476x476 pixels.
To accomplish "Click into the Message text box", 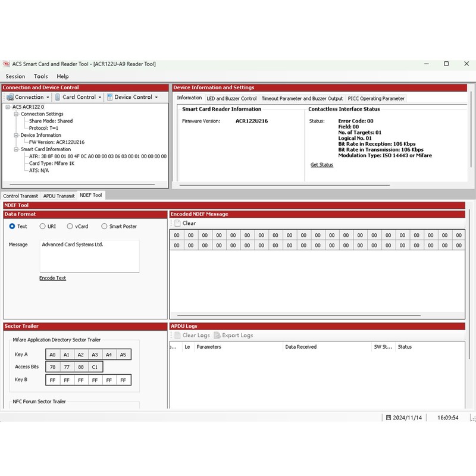I will point(89,256).
